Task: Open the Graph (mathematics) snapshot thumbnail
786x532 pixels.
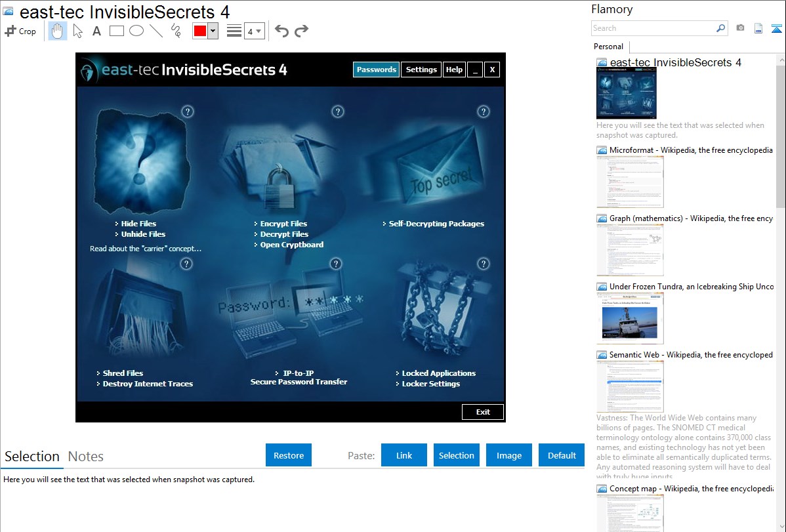Action: point(630,250)
